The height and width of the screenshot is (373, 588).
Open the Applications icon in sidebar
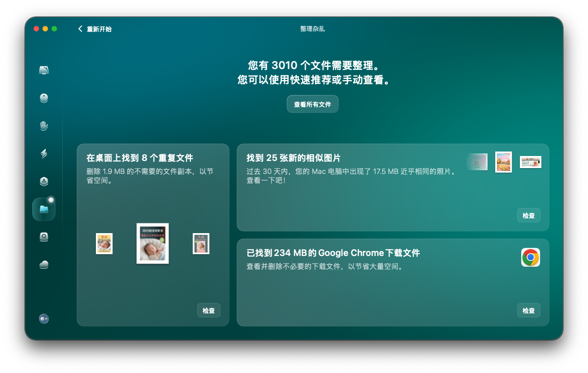tap(44, 182)
